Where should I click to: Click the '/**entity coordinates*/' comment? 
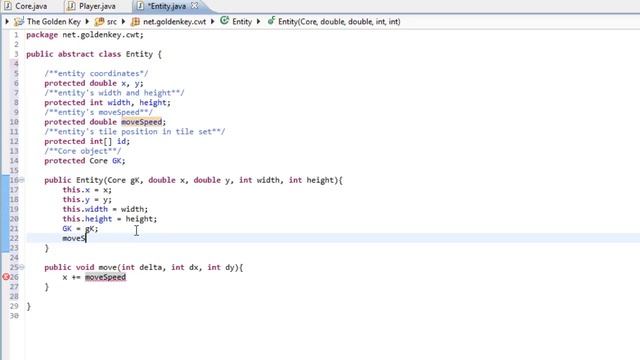click(x=96, y=73)
